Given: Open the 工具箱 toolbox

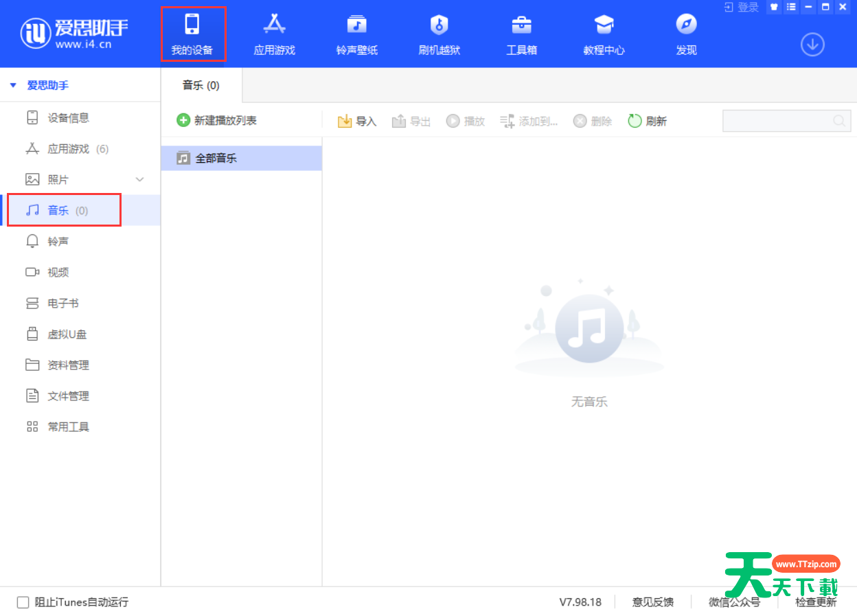Looking at the screenshot, I should tap(521, 33).
